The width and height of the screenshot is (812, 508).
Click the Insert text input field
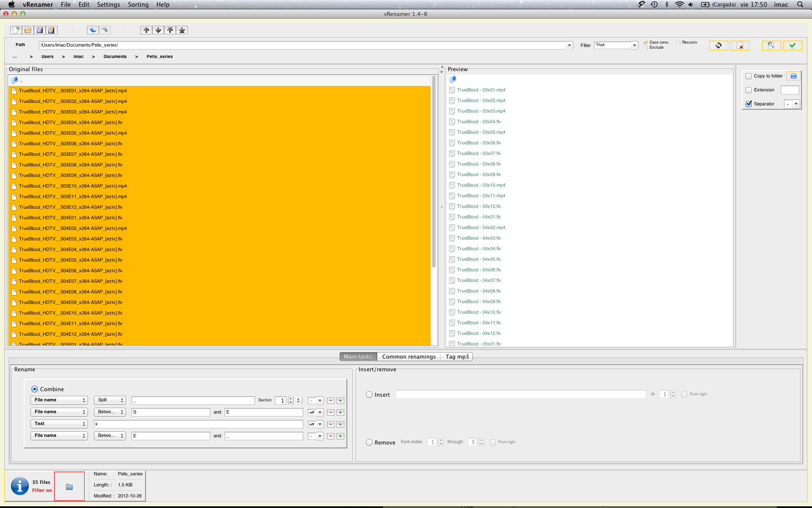click(521, 395)
